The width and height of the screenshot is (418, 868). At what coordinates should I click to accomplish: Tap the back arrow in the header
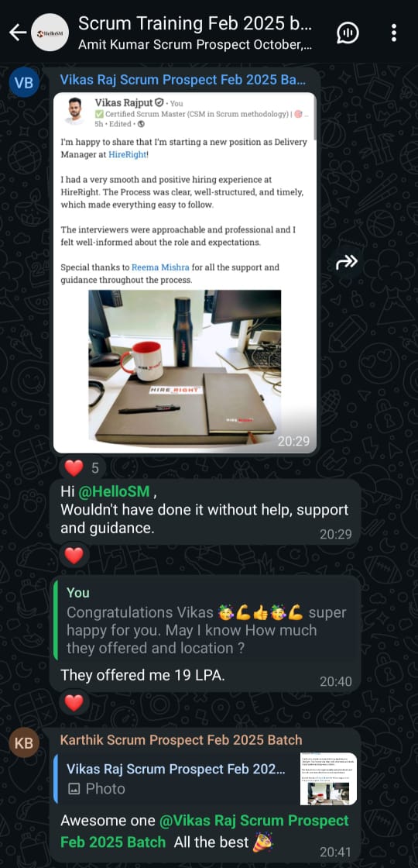click(x=18, y=33)
